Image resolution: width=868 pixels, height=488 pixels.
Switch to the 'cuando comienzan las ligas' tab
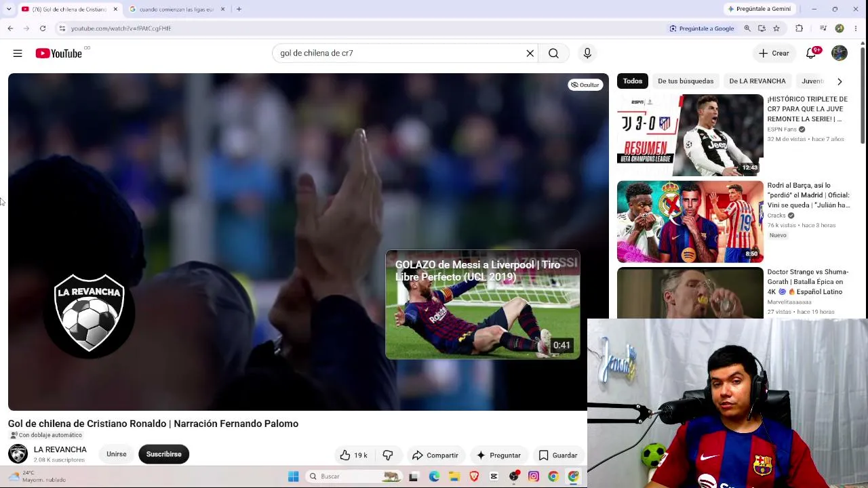(176, 9)
